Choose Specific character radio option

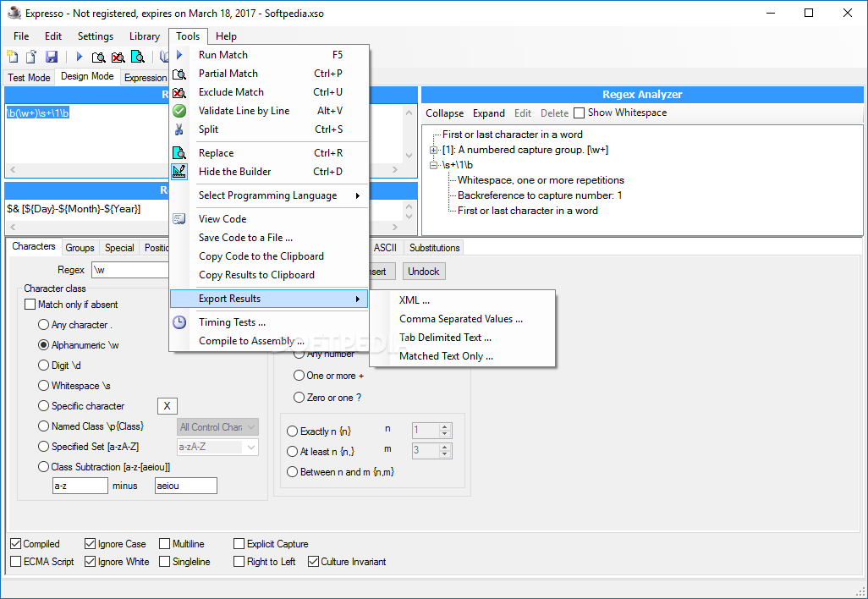(x=43, y=406)
